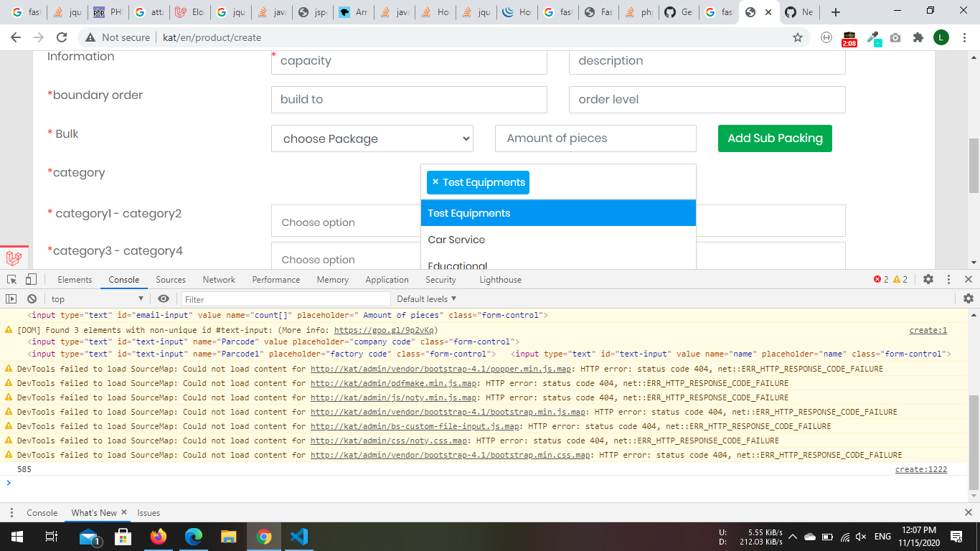Viewport: 980px width, 551px height.
Task: Click the address bar URL kat/en/product/create
Action: 212,37
